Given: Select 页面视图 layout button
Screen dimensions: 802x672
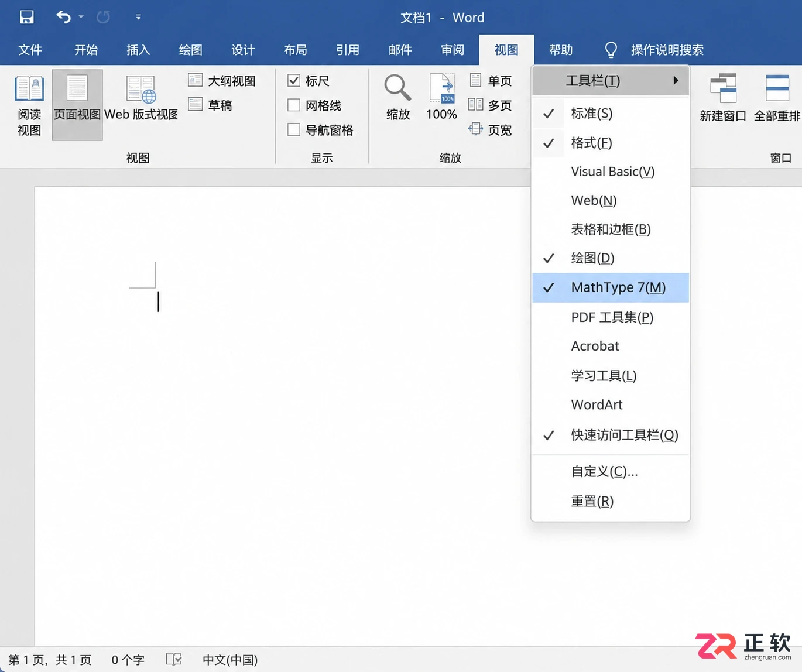Looking at the screenshot, I should [x=77, y=105].
